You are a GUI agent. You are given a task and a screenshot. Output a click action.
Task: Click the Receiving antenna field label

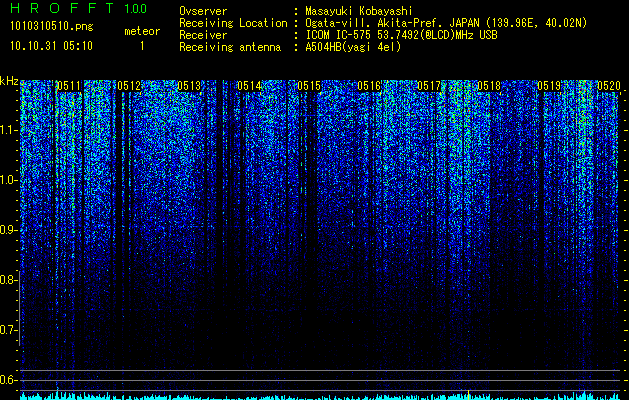[x=230, y=47]
